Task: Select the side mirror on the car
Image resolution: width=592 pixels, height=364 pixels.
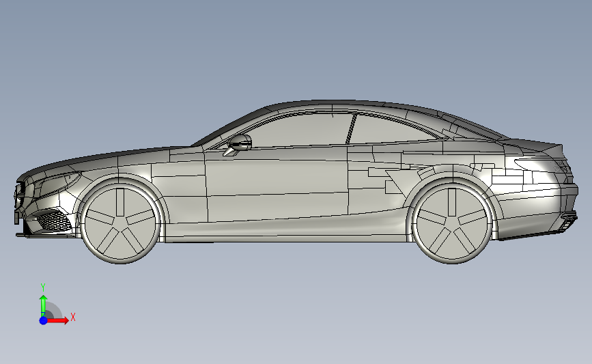Action: click(238, 145)
